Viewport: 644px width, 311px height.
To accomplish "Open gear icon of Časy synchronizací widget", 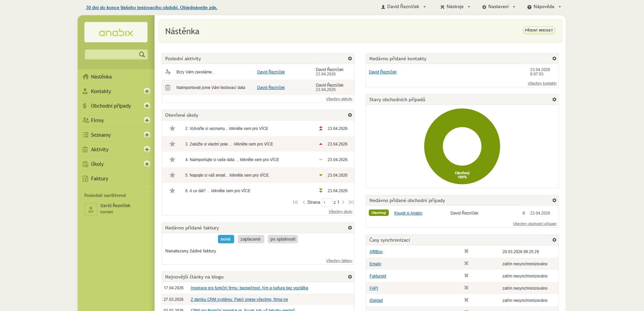I will tap(554, 240).
